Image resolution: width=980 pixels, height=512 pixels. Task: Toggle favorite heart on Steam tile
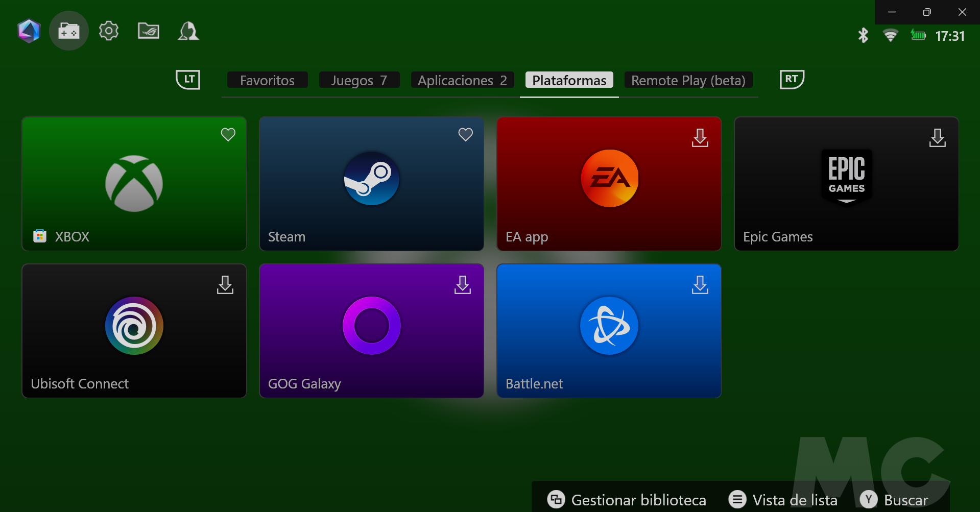coord(466,134)
